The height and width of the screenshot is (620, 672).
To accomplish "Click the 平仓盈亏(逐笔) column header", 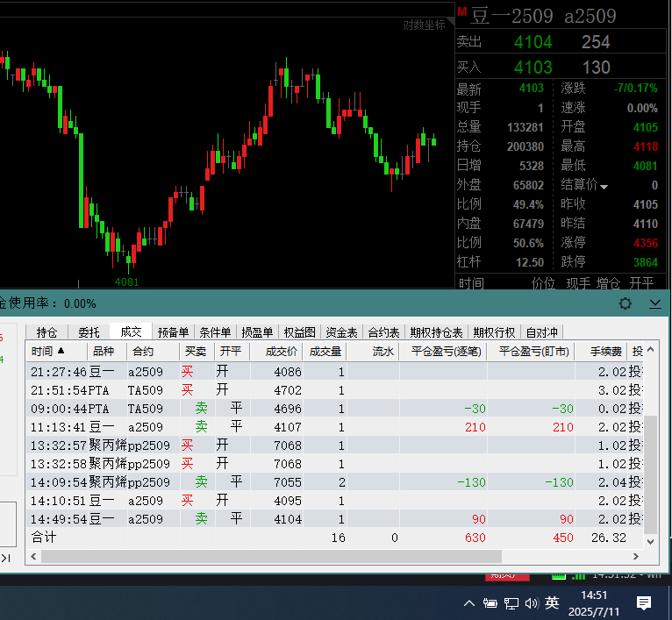I will click(443, 352).
